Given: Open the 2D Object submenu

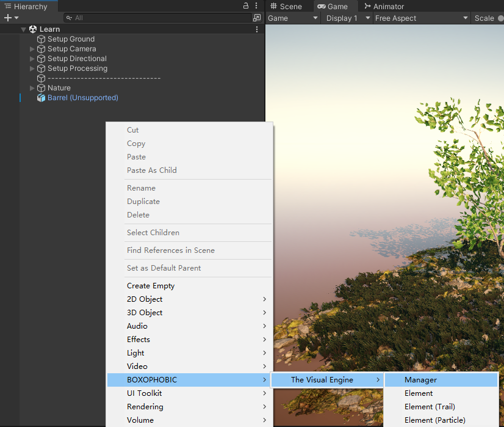Looking at the screenshot, I should 190,299.
